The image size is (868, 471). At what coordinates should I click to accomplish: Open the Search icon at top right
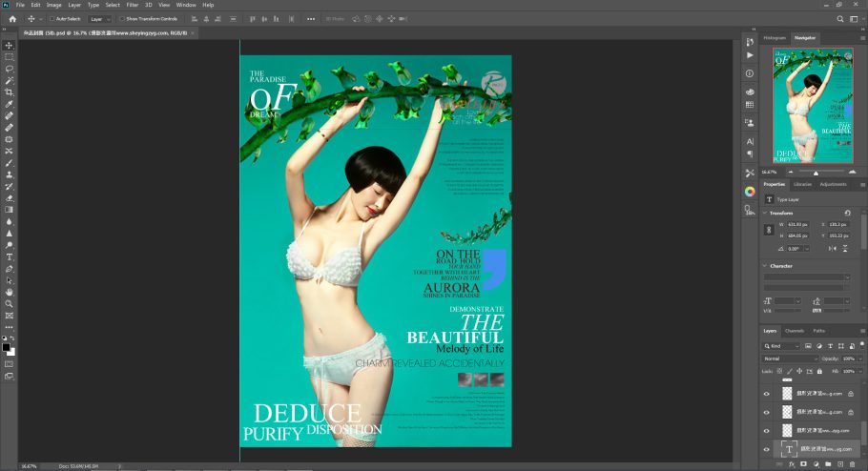coord(839,19)
